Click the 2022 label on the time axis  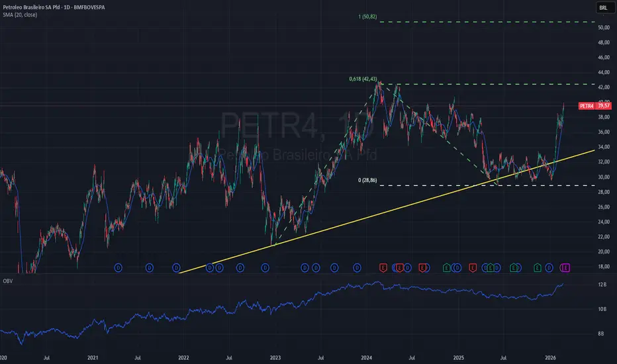click(x=183, y=357)
